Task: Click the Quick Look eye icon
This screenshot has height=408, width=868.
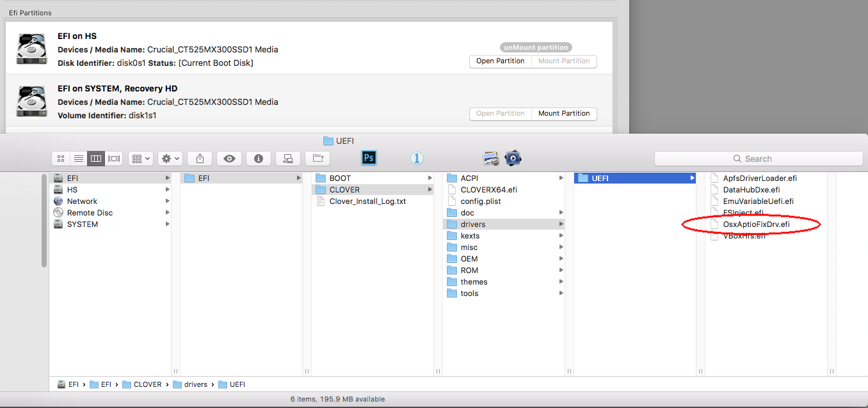Action: tap(229, 159)
